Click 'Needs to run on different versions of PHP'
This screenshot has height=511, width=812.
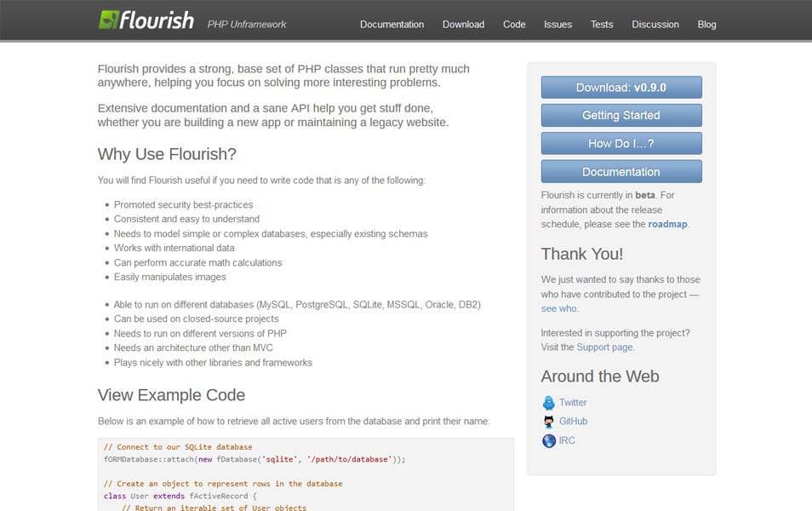coord(200,333)
